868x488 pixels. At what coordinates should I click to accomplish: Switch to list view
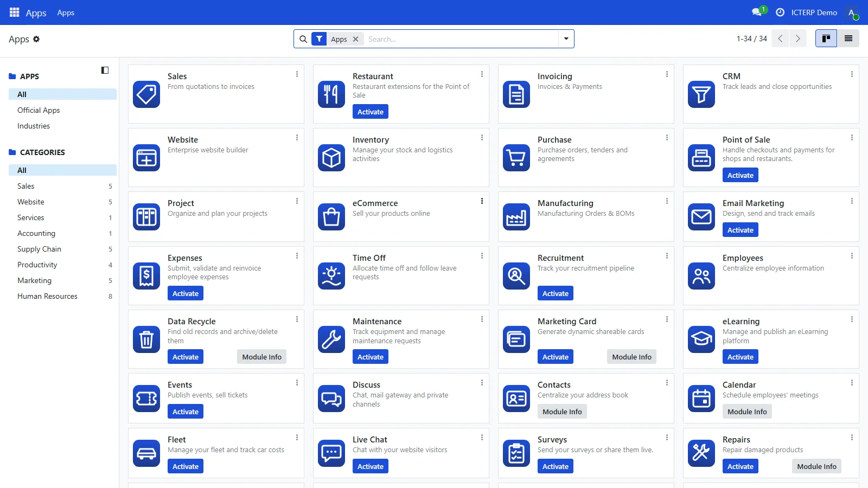848,38
